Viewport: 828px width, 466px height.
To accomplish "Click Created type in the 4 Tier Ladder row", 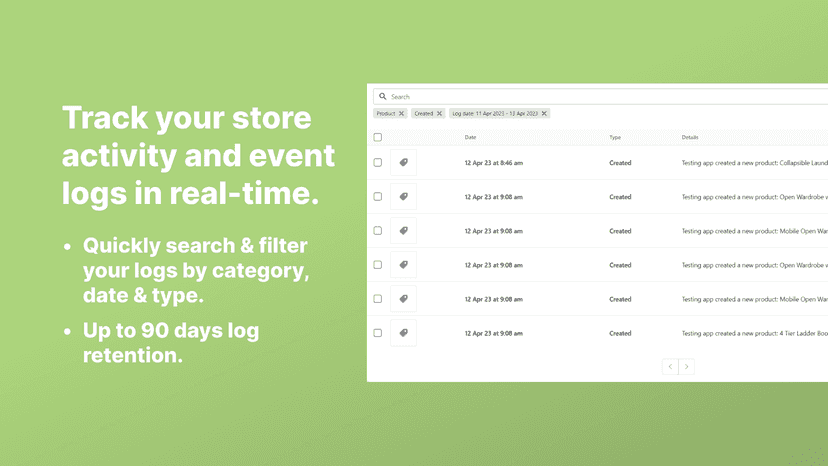I will tap(620, 333).
